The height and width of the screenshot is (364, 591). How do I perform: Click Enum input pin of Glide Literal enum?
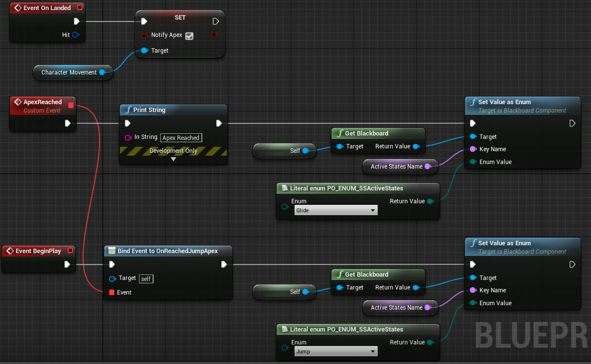click(x=285, y=207)
